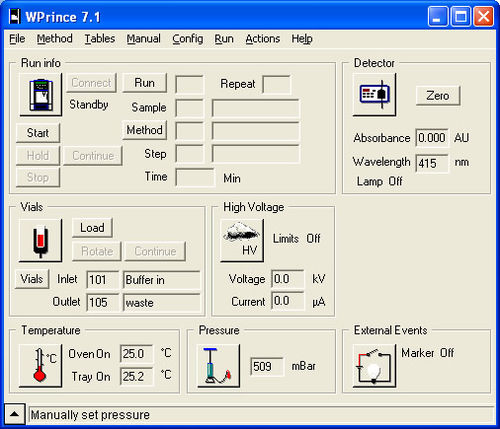The image size is (500, 429).
Task: Click the Repeat field
Action: tap(276, 85)
